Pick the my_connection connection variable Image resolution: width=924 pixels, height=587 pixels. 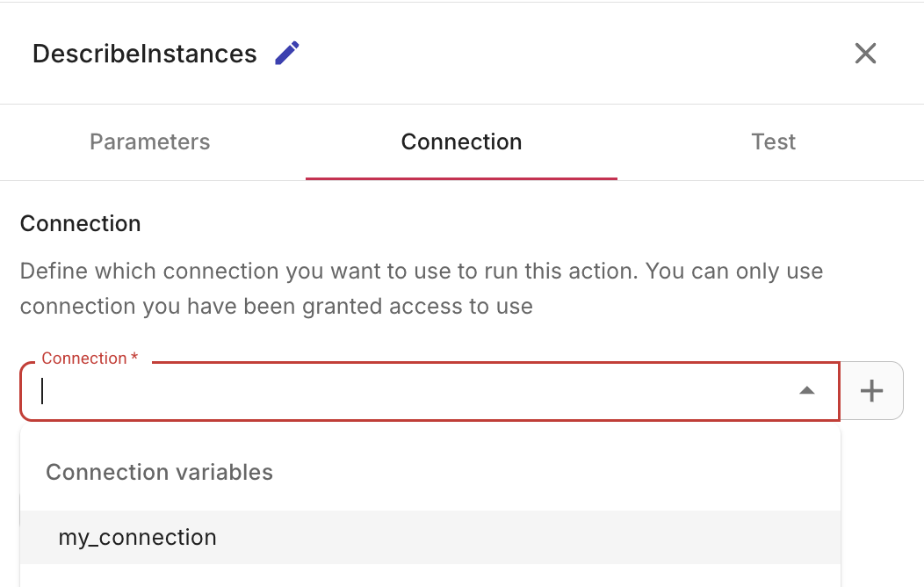click(x=137, y=537)
